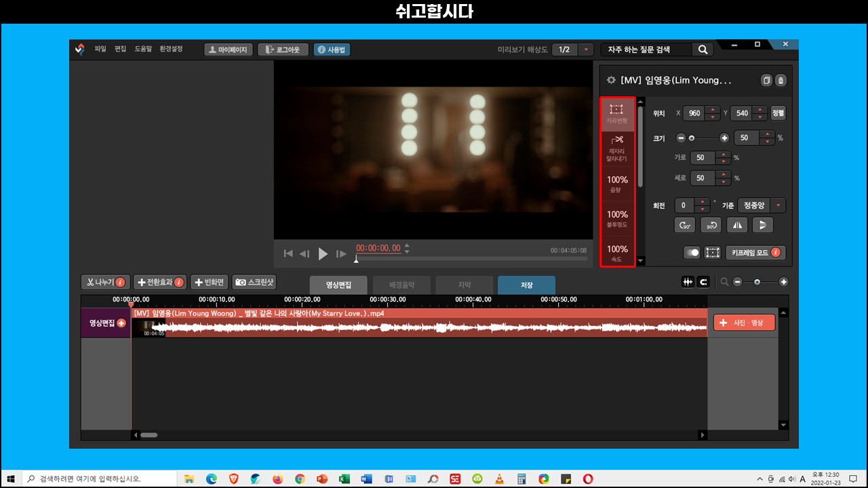Click the search magnifier icon

[703, 49]
